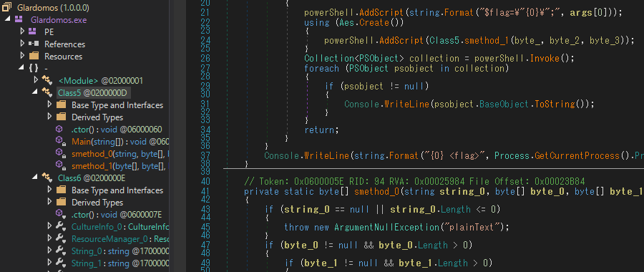Click the method icon beside smethod_1
The image size is (644, 272).
click(61, 165)
